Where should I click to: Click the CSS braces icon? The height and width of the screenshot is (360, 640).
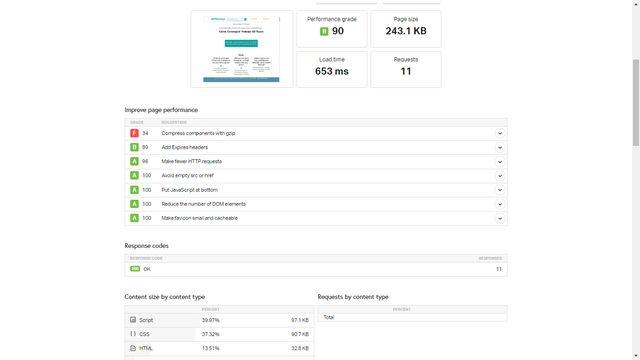[133, 334]
